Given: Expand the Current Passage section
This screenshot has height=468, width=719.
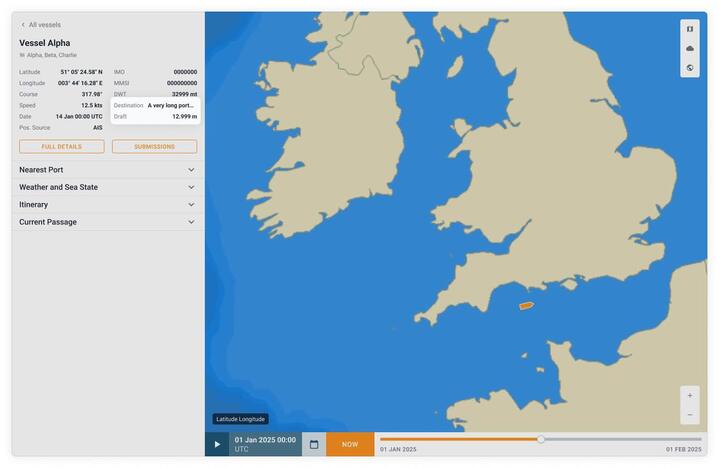Looking at the screenshot, I should pyautogui.click(x=107, y=222).
